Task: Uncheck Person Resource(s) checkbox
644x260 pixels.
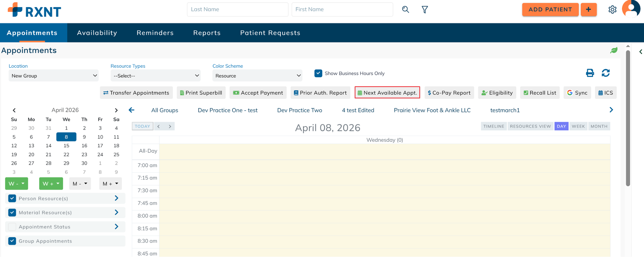Action: 12,198
